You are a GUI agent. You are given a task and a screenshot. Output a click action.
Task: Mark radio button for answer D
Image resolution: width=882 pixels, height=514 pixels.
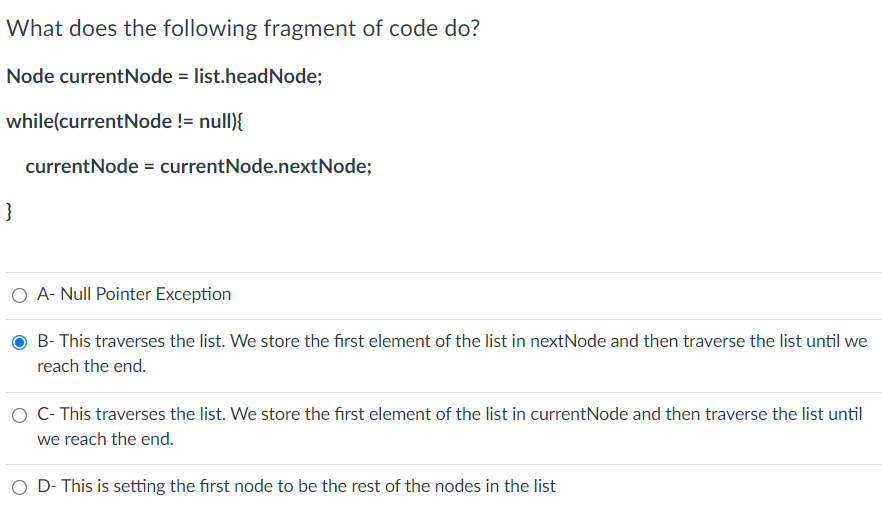[x=19, y=487]
